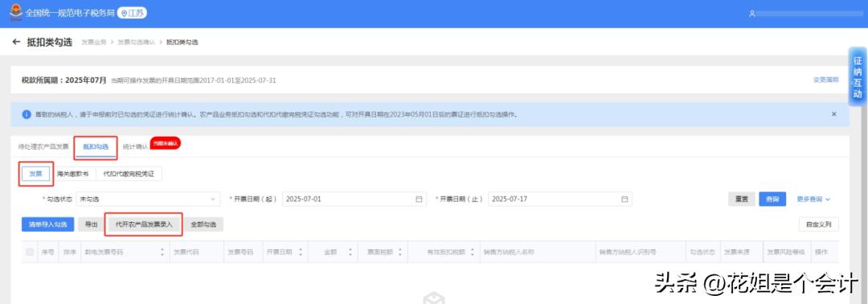
Task: Sort by 数电发票号码 column
Action: pos(162,252)
